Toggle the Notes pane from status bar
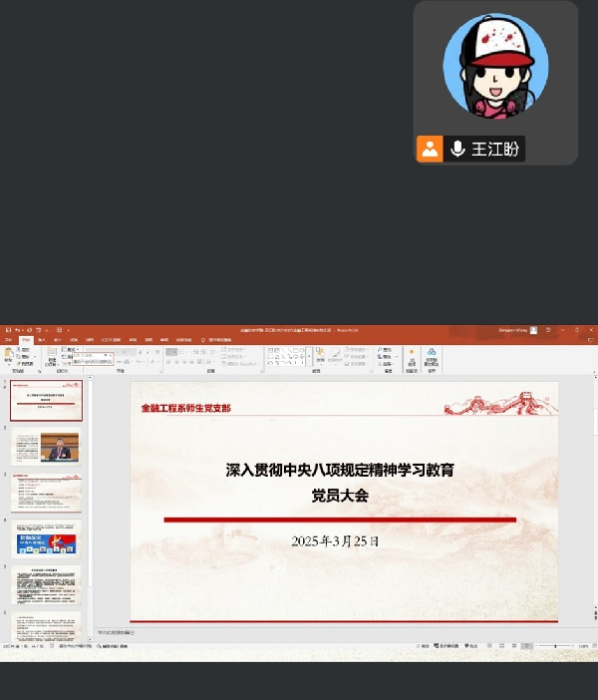 pyautogui.click(x=421, y=646)
